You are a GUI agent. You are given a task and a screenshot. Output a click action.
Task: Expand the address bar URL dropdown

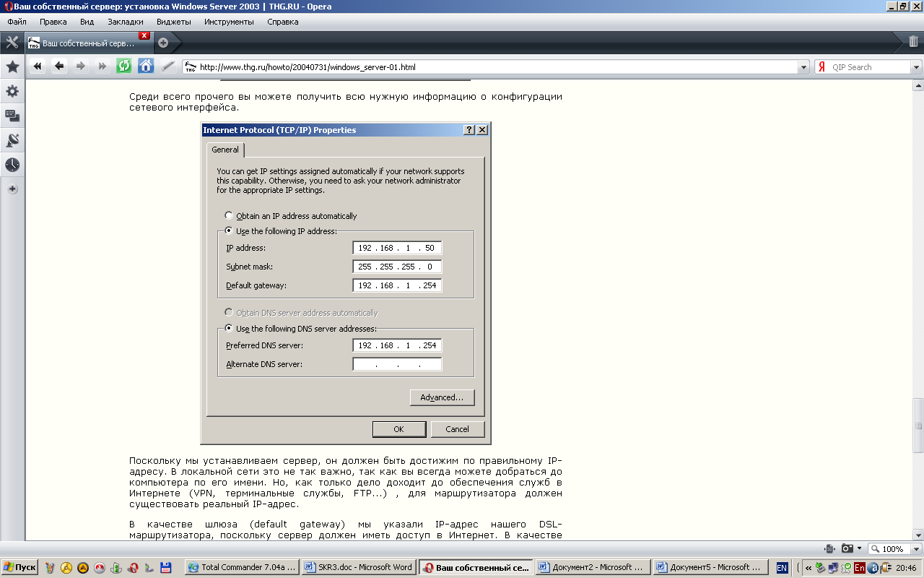pyautogui.click(x=803, y=67)
